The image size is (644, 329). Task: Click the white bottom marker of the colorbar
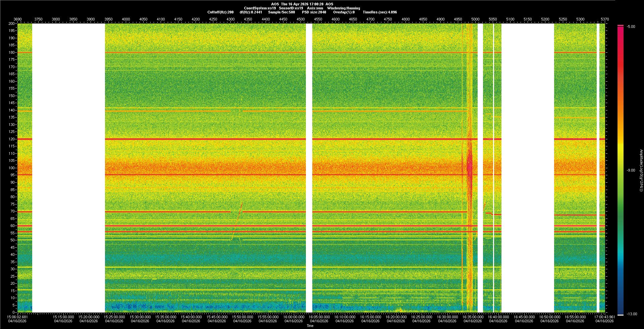point(621,315)
